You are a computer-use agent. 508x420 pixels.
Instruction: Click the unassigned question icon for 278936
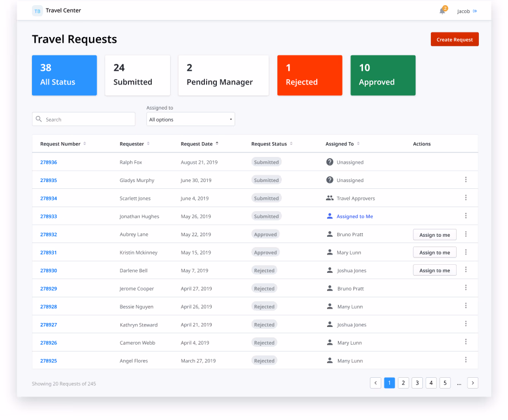(x=329, y=162)
